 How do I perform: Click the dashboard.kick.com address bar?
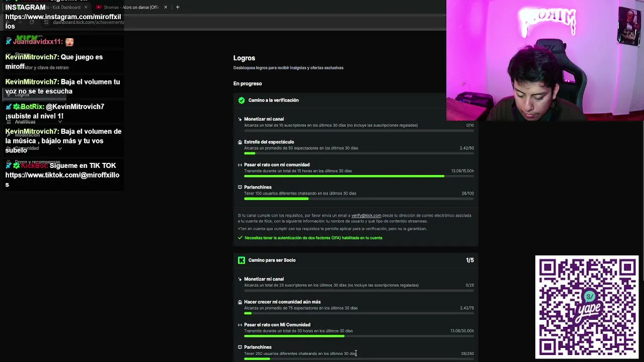tap(89, 22)
